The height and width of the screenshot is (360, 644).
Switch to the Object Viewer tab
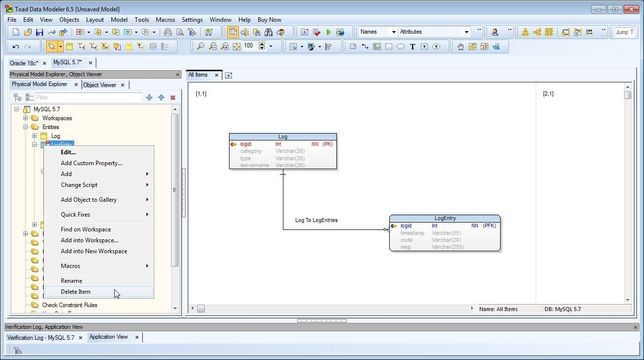[99, 85]
